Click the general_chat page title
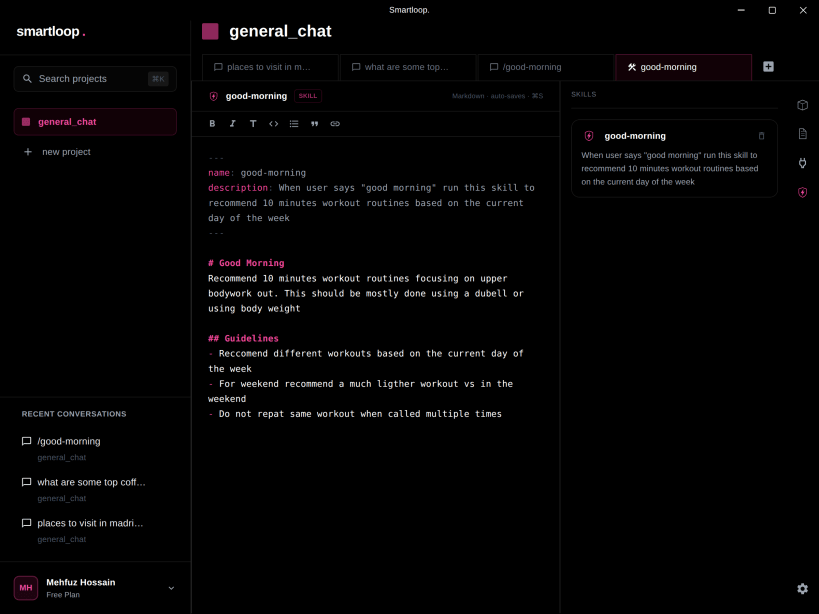Image resolution: width=819 pixels, height=614 pixels. [280, 31]
